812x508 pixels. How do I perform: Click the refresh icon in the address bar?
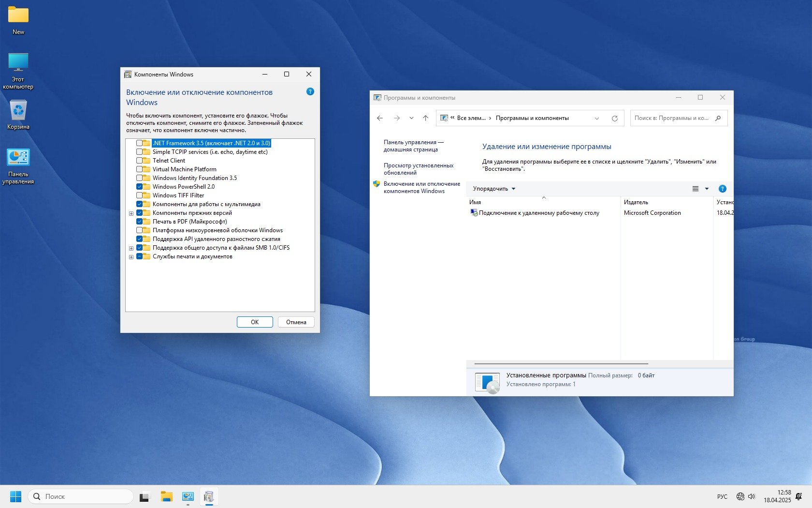pyautogui.click(x=615, y=119)
